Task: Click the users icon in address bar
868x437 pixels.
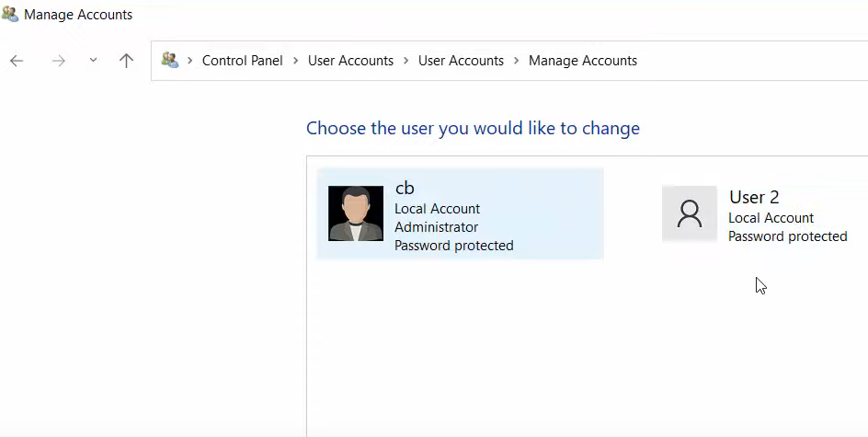Action: click(169, 61)
